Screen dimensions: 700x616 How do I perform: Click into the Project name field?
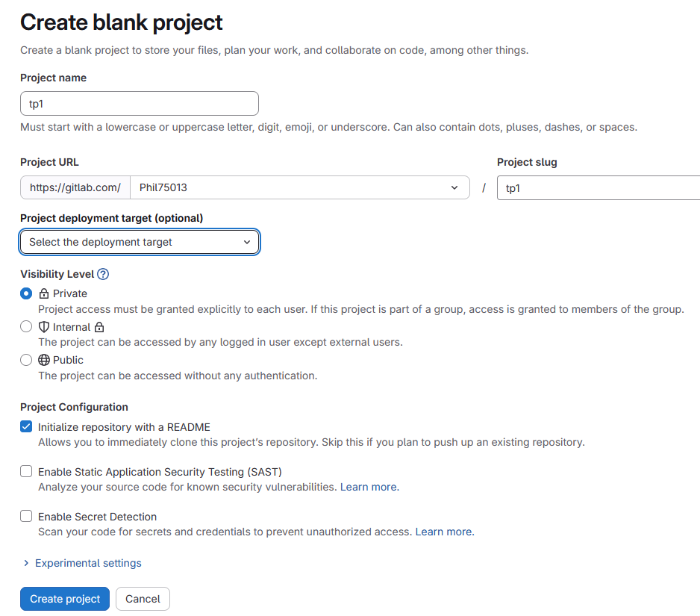click(x=140, y=104)
